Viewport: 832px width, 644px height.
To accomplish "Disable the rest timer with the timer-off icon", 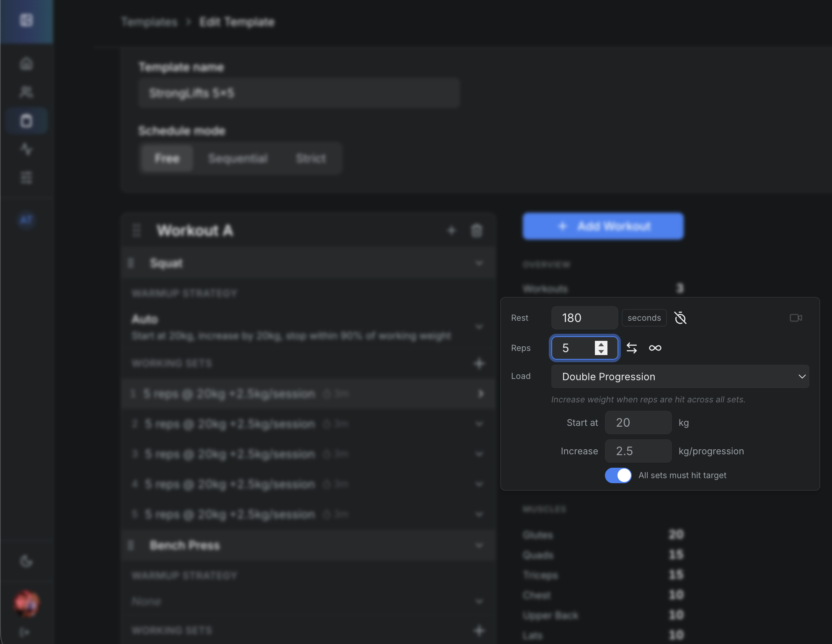I will pos(680,318).
